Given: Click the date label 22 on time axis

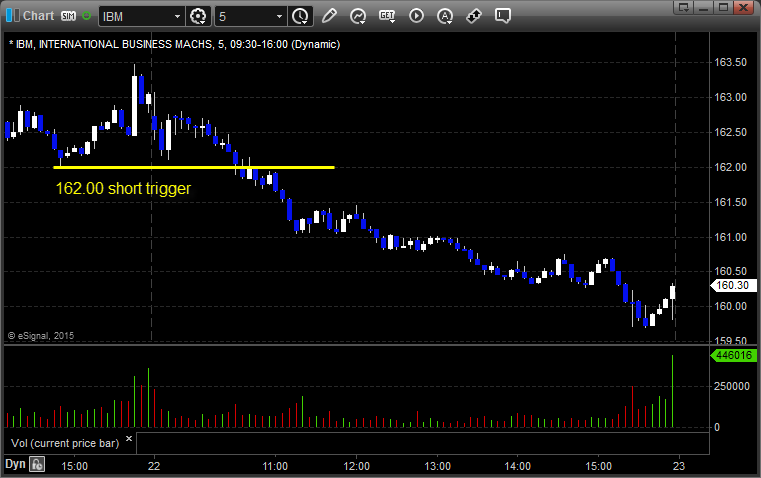Looking at the screenshot, I should (x=154, y=466).
